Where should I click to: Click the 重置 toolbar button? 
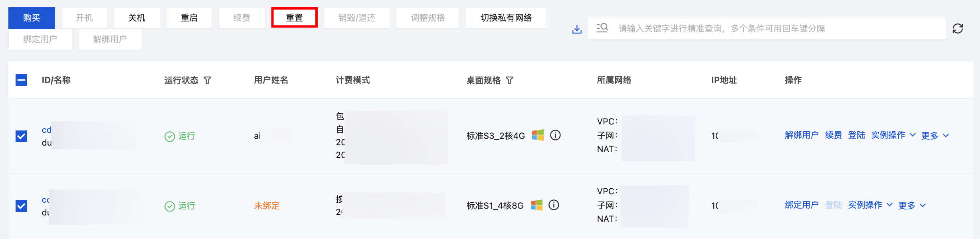pyautogui.click(x=294, y=18)
